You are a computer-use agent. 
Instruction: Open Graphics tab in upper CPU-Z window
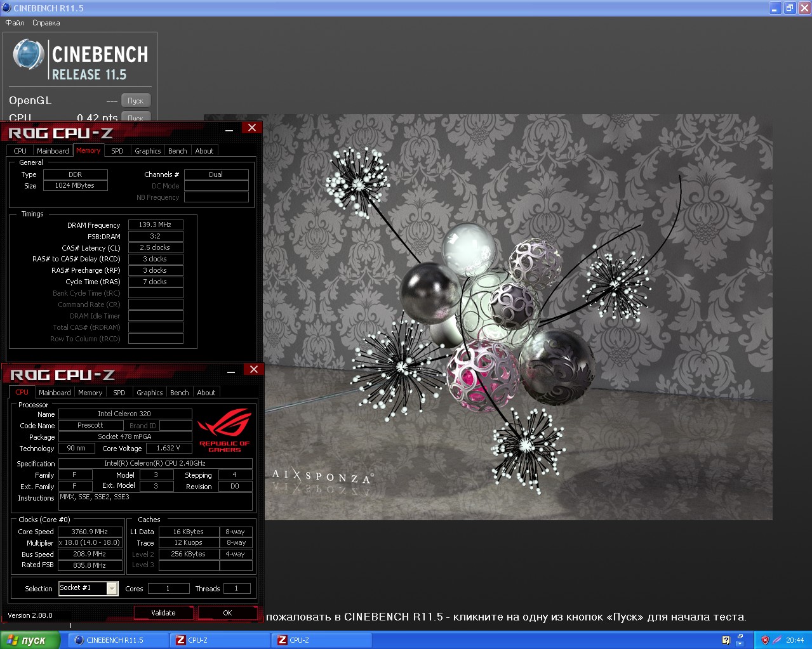148,151
